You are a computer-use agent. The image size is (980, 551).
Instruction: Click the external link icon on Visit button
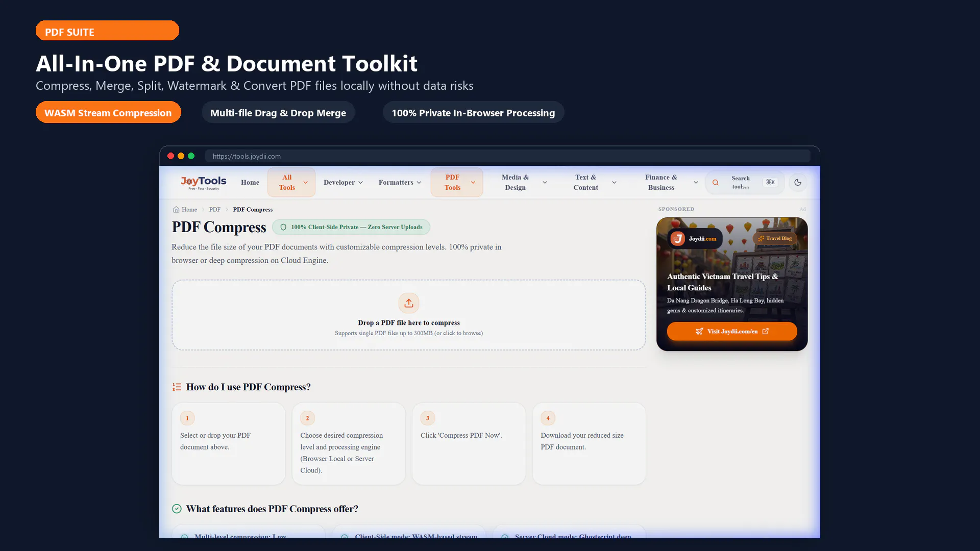tap(765, 332)
